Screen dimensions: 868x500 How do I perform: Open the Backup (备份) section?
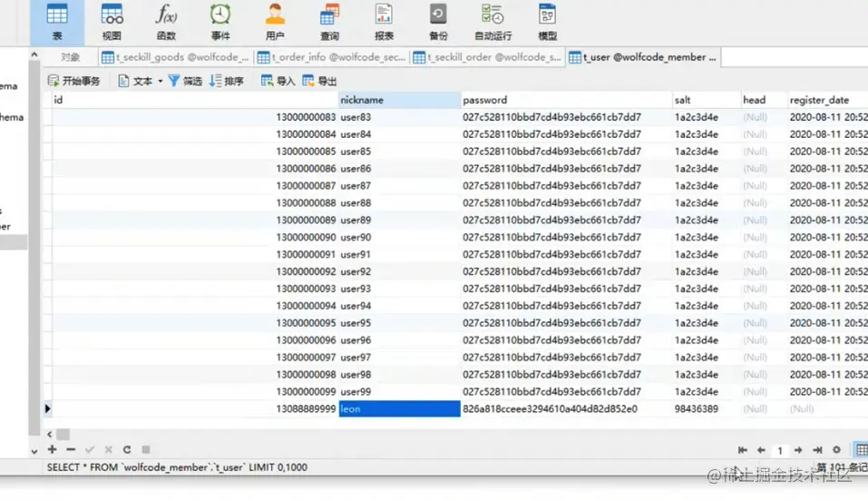point(438,22)
